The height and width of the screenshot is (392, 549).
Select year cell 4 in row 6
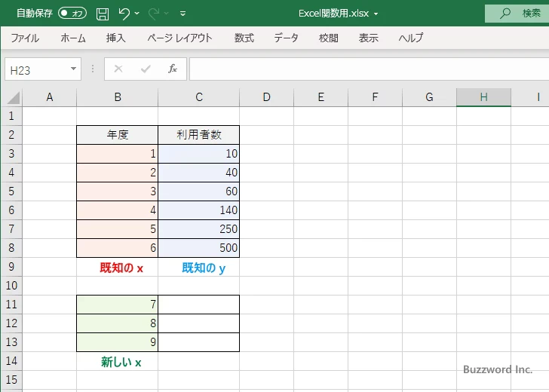point(118,210)
